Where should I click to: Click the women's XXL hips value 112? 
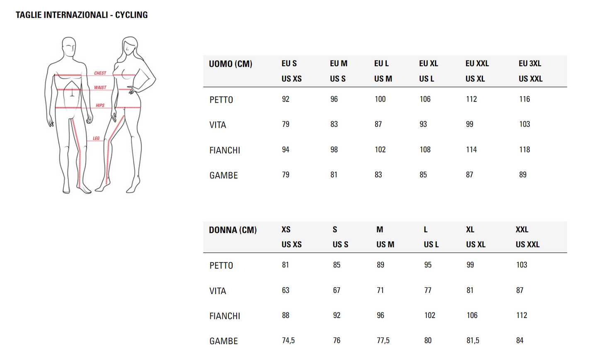click(x=522, y=316)
